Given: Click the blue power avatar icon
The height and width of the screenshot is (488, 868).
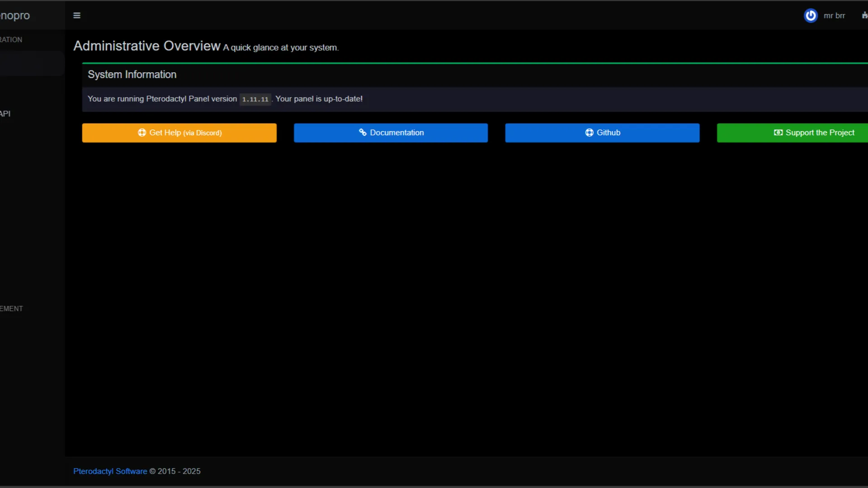Looking at the screenshot, I should click(811, 15).
